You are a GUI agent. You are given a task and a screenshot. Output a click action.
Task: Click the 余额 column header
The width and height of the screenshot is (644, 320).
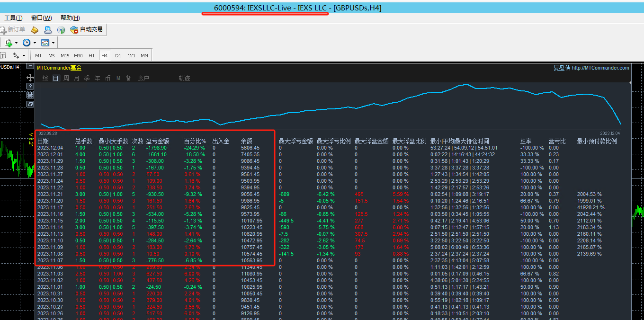click(x=247, y=141)
